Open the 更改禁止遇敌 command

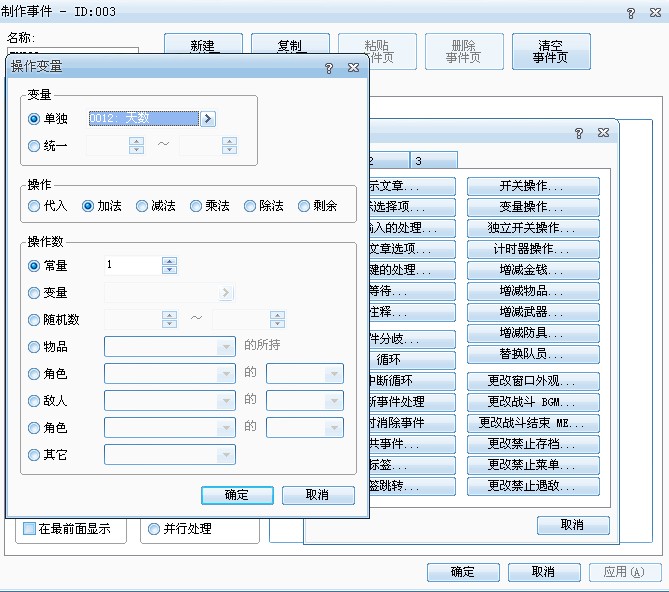(x=533, y=486)
